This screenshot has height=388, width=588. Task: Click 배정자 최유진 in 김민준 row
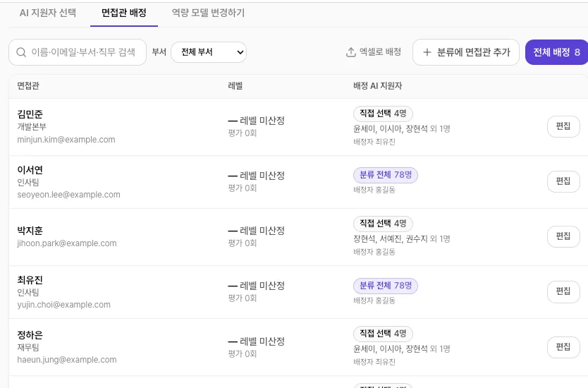pos(374,142)
